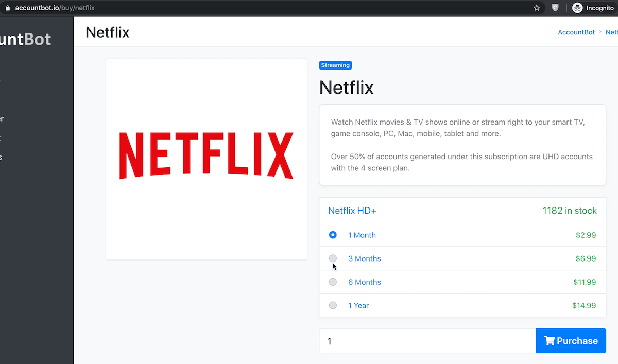Select the 1 Month radio button

click(333, 235)
